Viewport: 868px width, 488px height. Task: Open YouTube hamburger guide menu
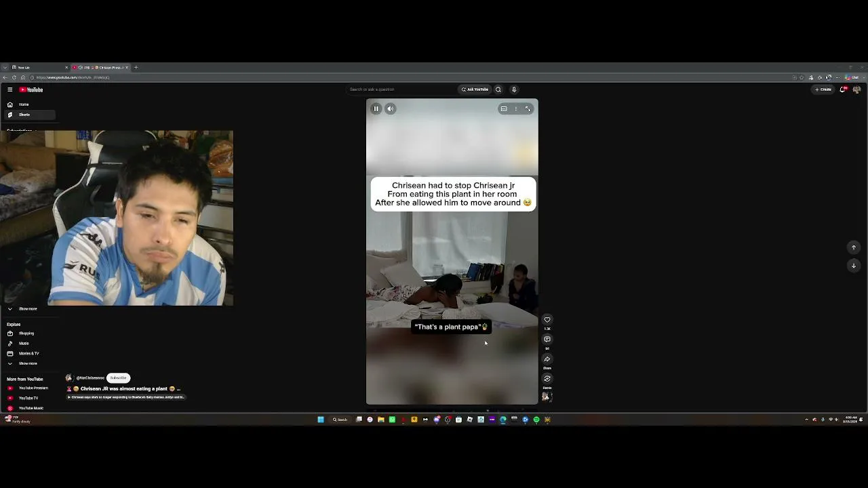coord(10,89)
